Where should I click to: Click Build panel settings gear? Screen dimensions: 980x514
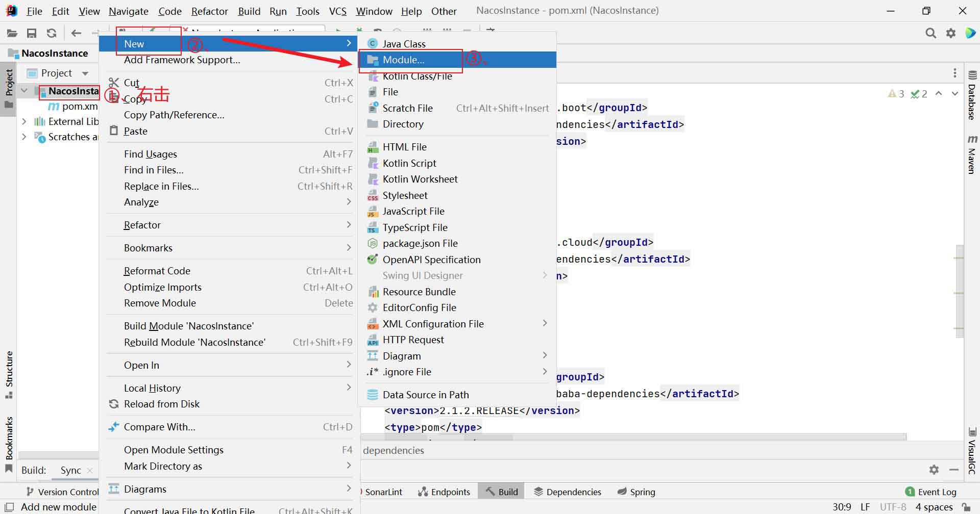(x=934, y=470)
